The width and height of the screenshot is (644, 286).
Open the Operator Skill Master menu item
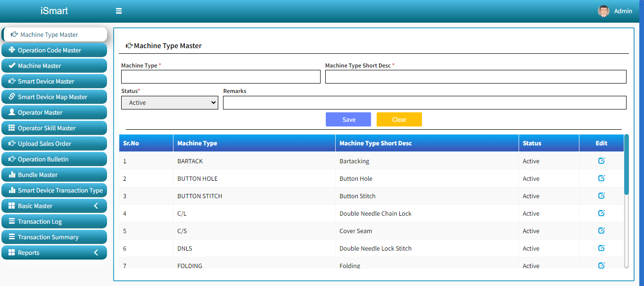pos(54,128)
